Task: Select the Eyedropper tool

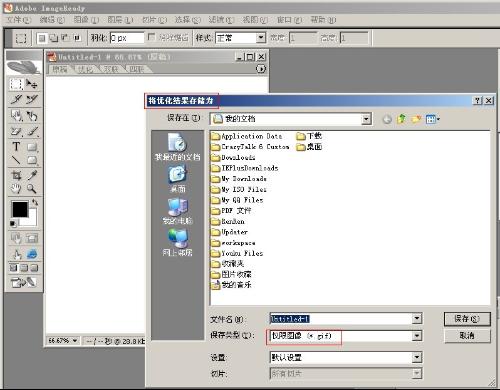Action: click(32, 175)
